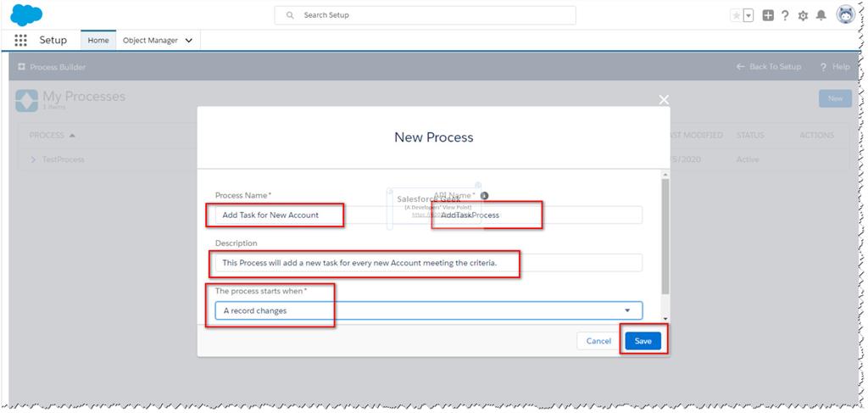The width and height of the screenshot is (868, 413).
Task: Open the notifications bell icon
Action: [821, 15]
